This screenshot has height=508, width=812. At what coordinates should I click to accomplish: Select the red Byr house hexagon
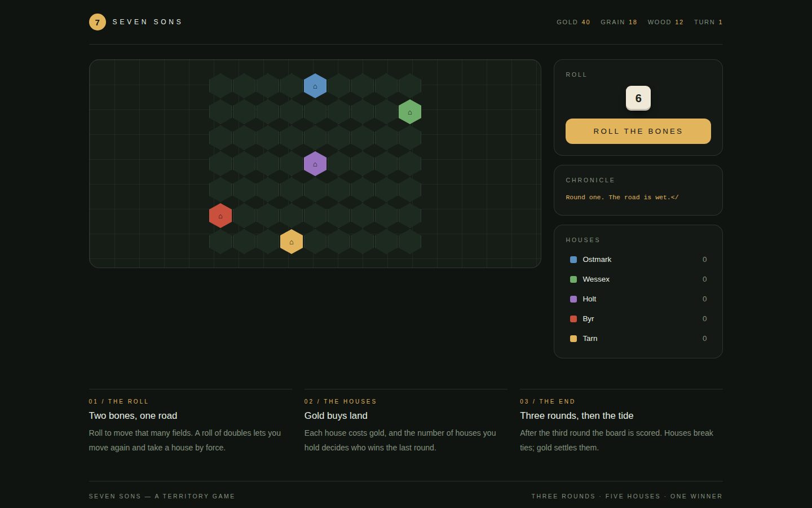220,216
